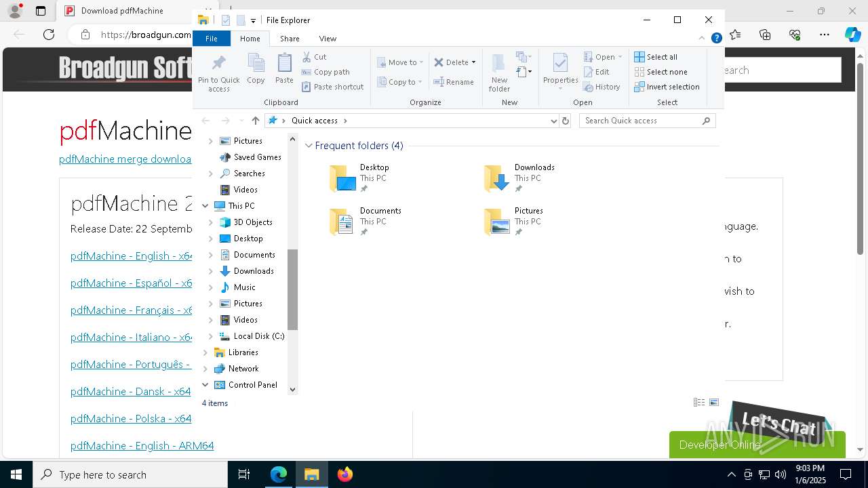The width and height of the screenshot is (868, 488).
Task: Collapse the Frequent folders group
Action: click(309, 146)
